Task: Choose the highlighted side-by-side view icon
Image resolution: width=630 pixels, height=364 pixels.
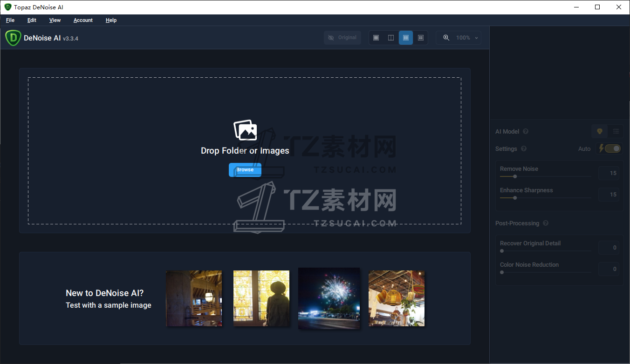Action: (x=406, y=38)
